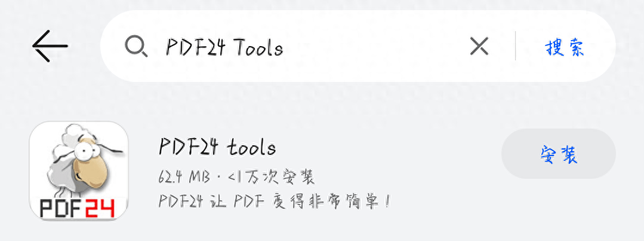Erase the PDF24 Tools query via X
Viewport: 644px width, 241px height.
[x=479, y=46]
